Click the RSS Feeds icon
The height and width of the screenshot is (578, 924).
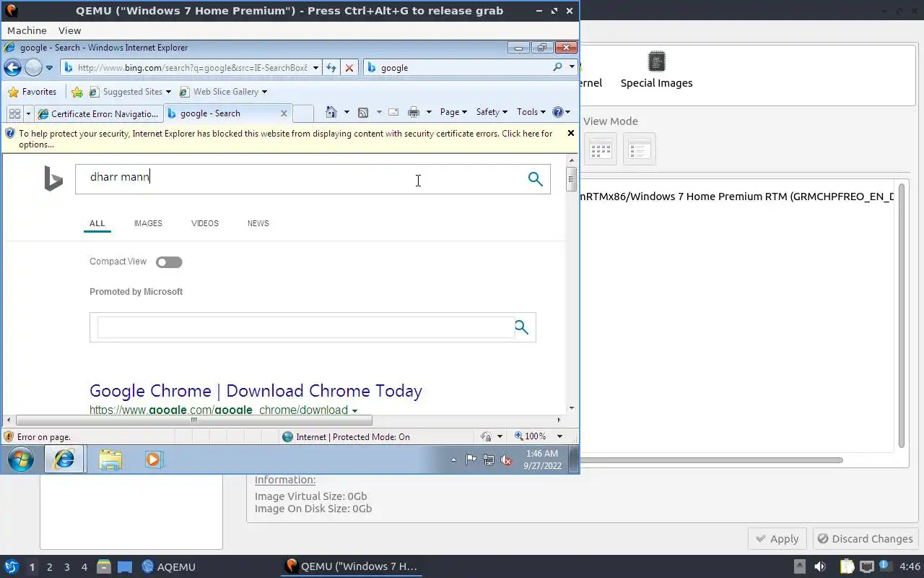coord(363,112)
